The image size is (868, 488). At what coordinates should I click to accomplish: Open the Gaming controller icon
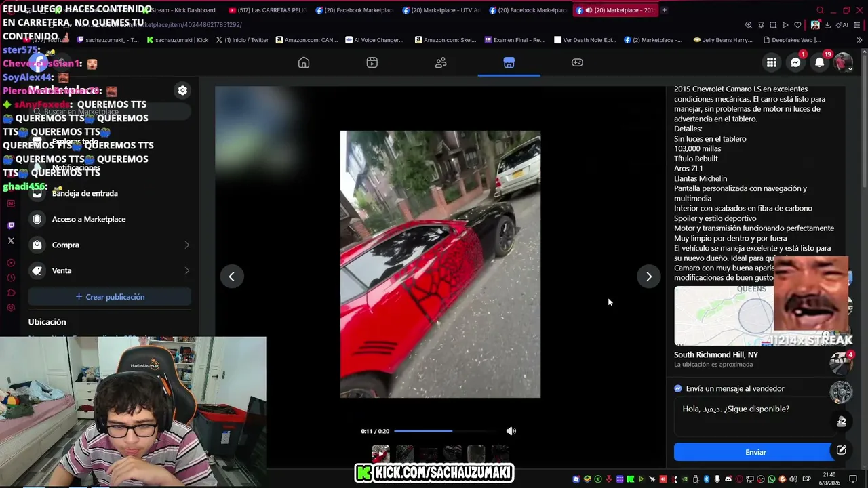click(577, 62)
